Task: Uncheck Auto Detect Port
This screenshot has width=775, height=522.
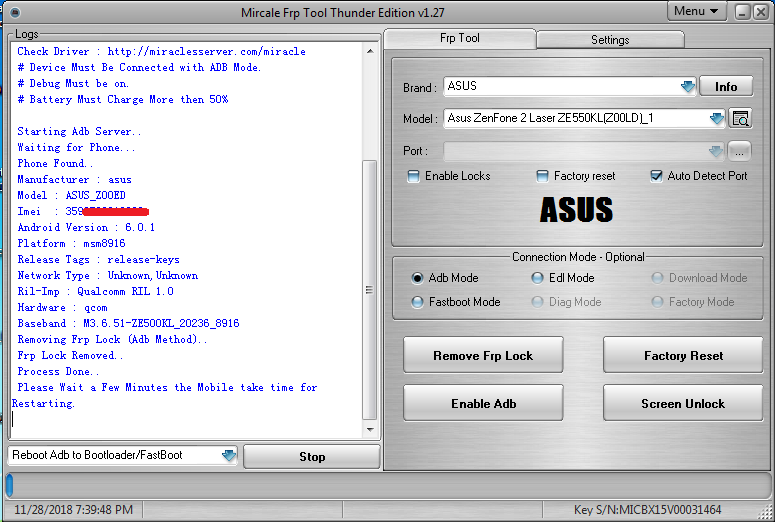Action: [656, 176]
